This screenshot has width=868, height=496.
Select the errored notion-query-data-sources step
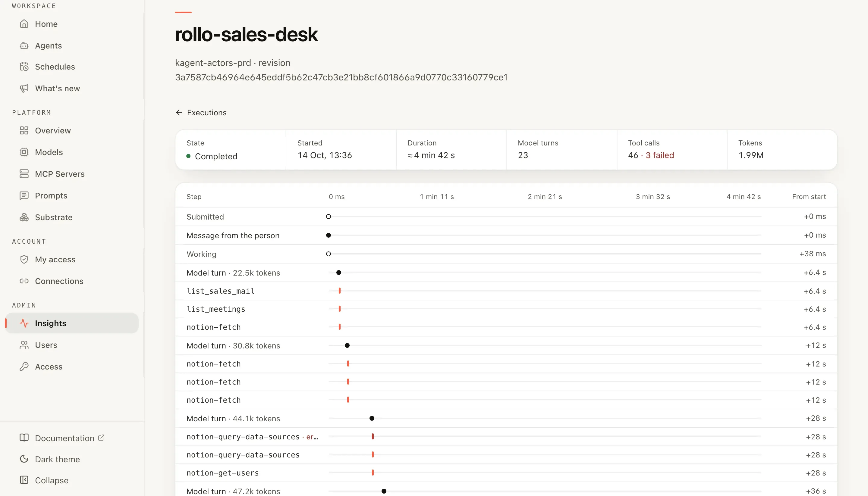506,437
